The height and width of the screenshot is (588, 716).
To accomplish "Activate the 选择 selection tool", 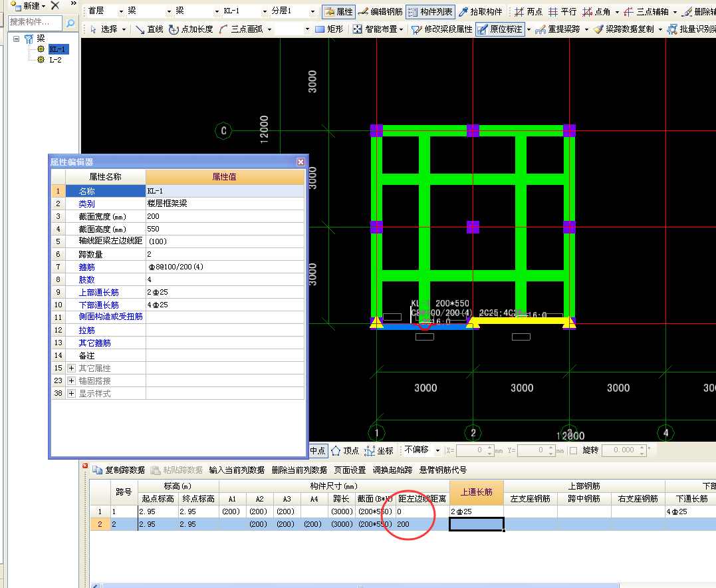I will [104, 29].
